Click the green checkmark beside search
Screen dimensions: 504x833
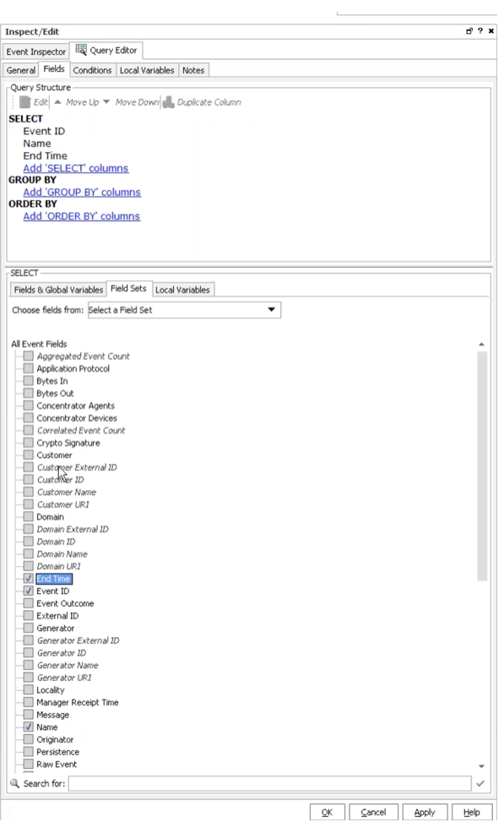pos(480,783)
